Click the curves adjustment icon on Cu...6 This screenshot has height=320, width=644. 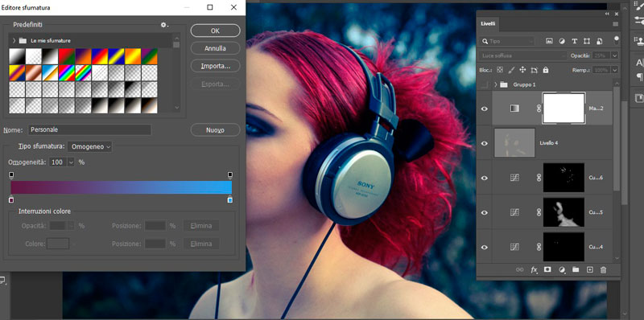click(514, 178)
